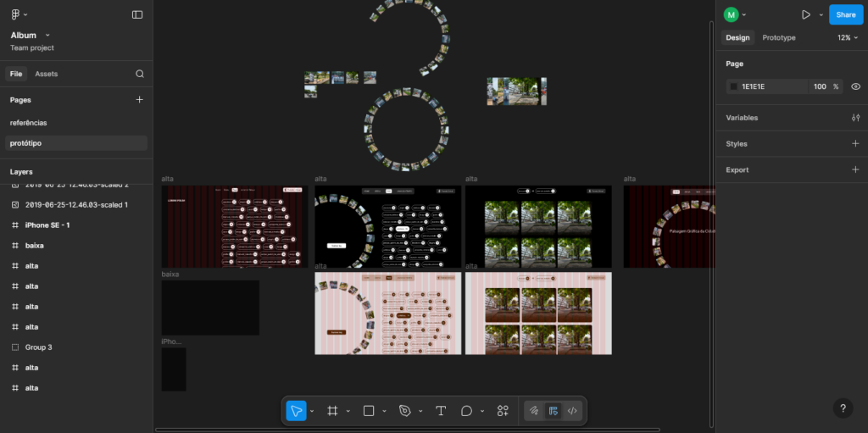Switch to the Prototype tab
Viewport: 868px width, 433px height.
tap(778, 38)
